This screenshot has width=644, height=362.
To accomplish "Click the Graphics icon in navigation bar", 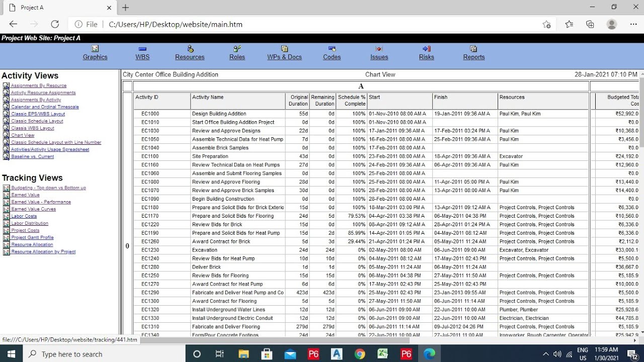I will pos(95,49).
